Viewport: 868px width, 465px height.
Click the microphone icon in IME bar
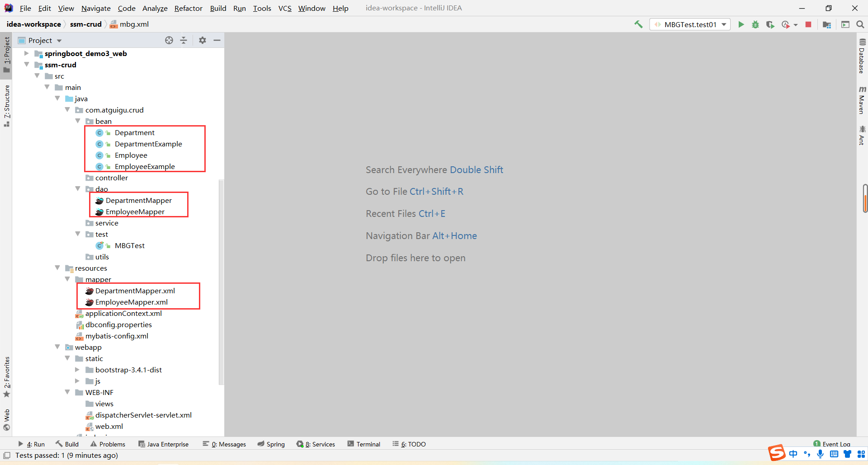click(x=820, y=454)
